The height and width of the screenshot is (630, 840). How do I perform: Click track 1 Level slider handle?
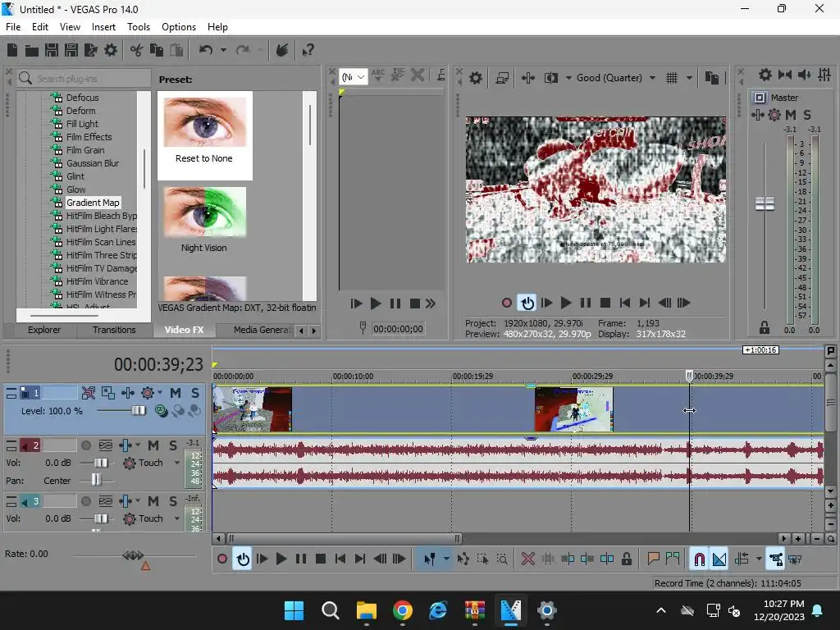coord(138,411)
